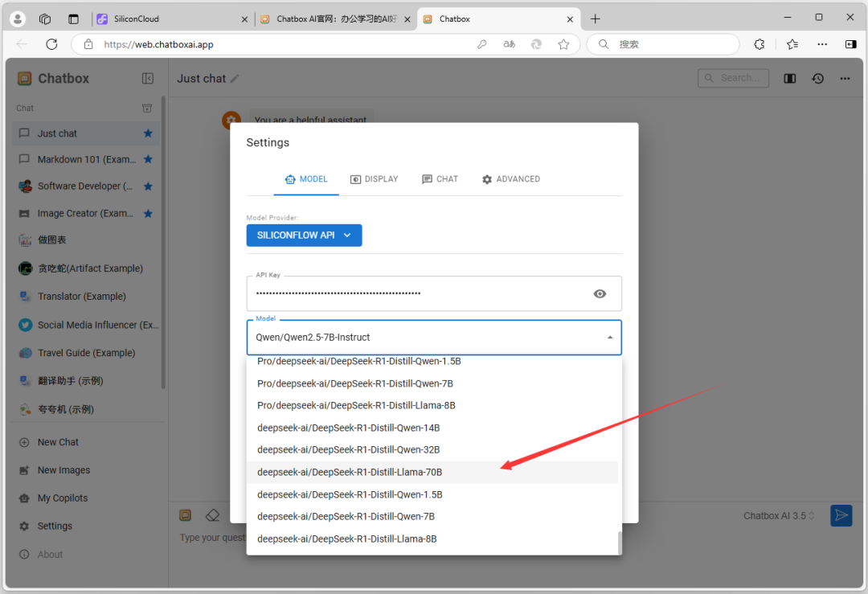Switch to the ADVANCED settings tab
Viewport: 868px width, 594px height.
click(x=511, y=179)
